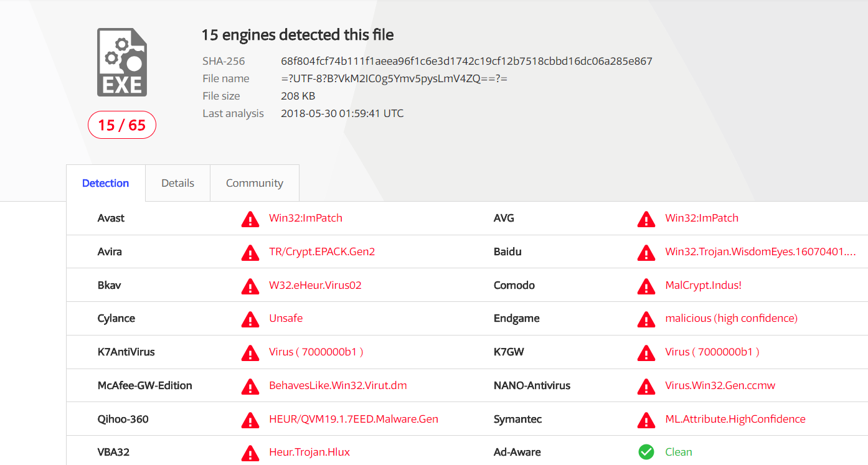868x465 pixels.
Task: Click the alert icon beside Symantec ML.Attribute.HighConfidence
Action: coord(646,420)
